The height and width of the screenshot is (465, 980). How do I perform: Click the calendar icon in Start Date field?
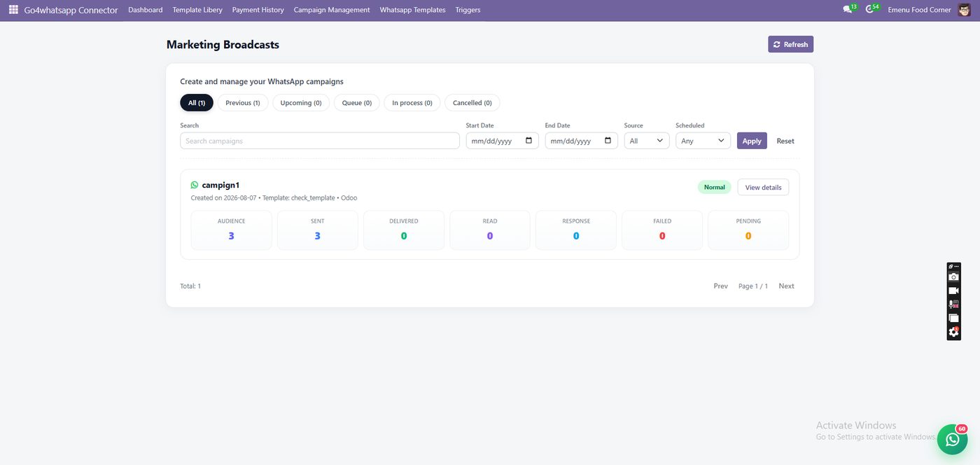[x=528, y=141]
